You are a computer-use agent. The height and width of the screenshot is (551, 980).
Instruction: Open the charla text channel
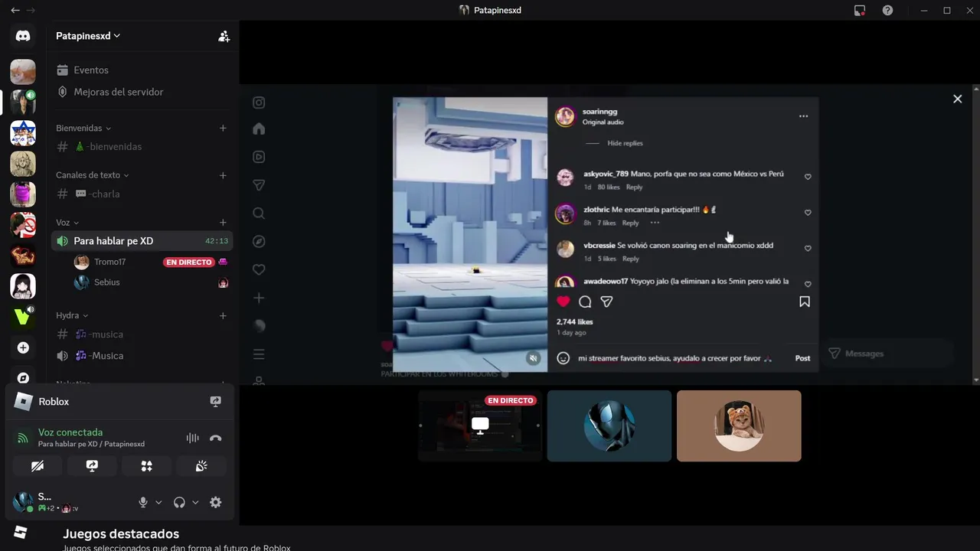[142, 194]
